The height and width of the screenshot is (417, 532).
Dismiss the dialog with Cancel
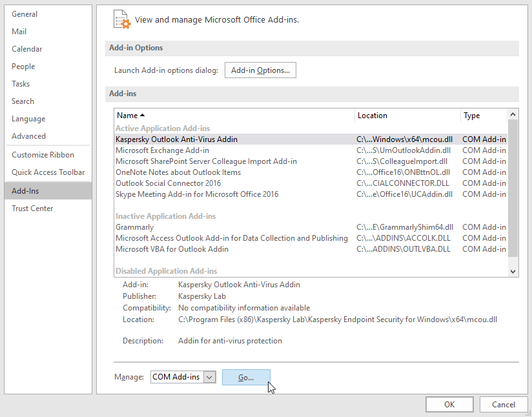coord(504,404)
